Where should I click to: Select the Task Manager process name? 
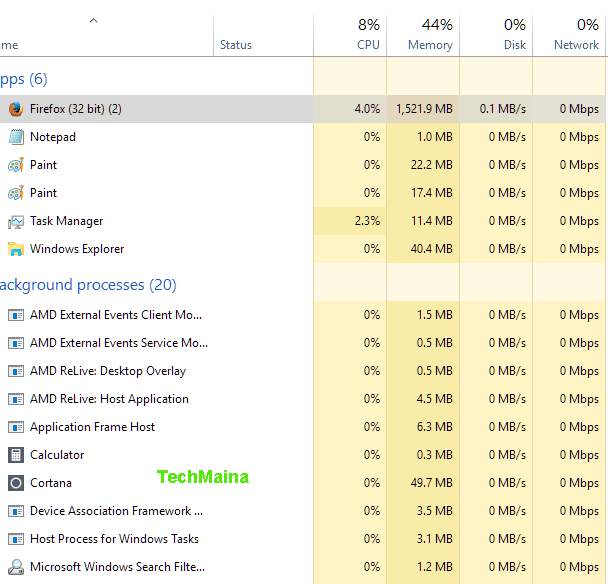click(x=67, y=221)
